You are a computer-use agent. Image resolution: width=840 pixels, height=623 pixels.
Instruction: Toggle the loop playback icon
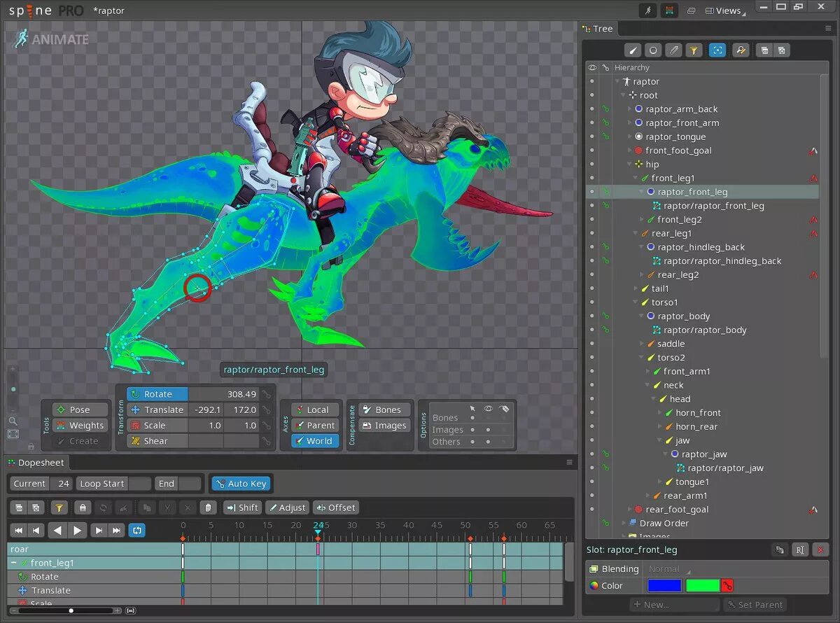click(x=137, y=531)
